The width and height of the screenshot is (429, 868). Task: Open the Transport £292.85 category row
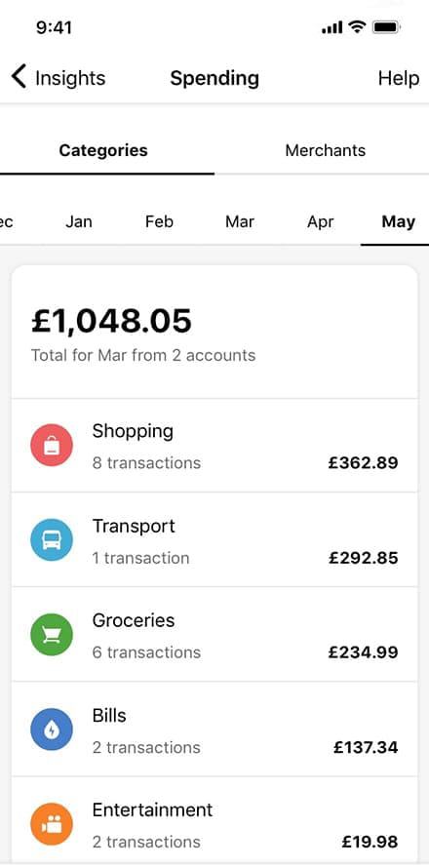point(214,539)
